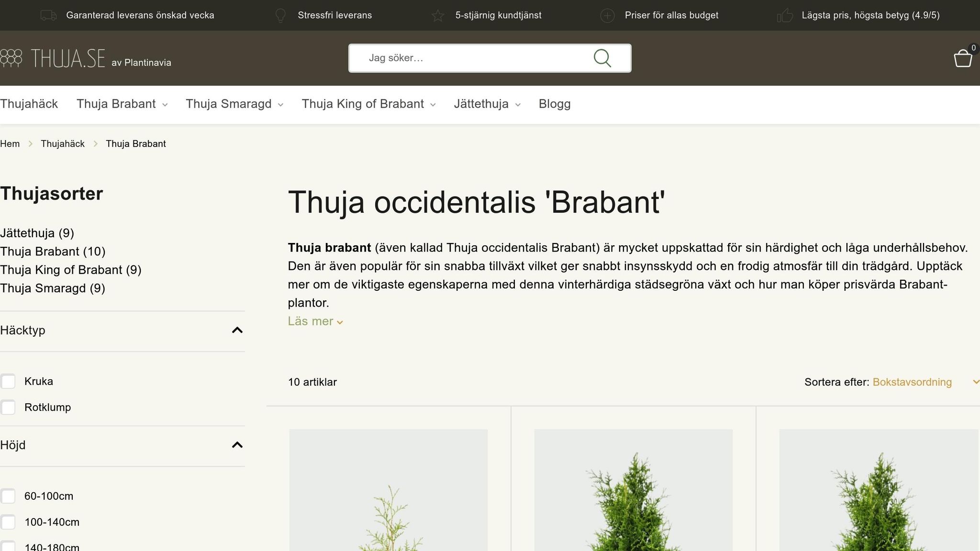The height and width of the screenshot is (551, 980).
Task: Click the Thujasorter sidebar heading
Action: (x=51, y=194)
